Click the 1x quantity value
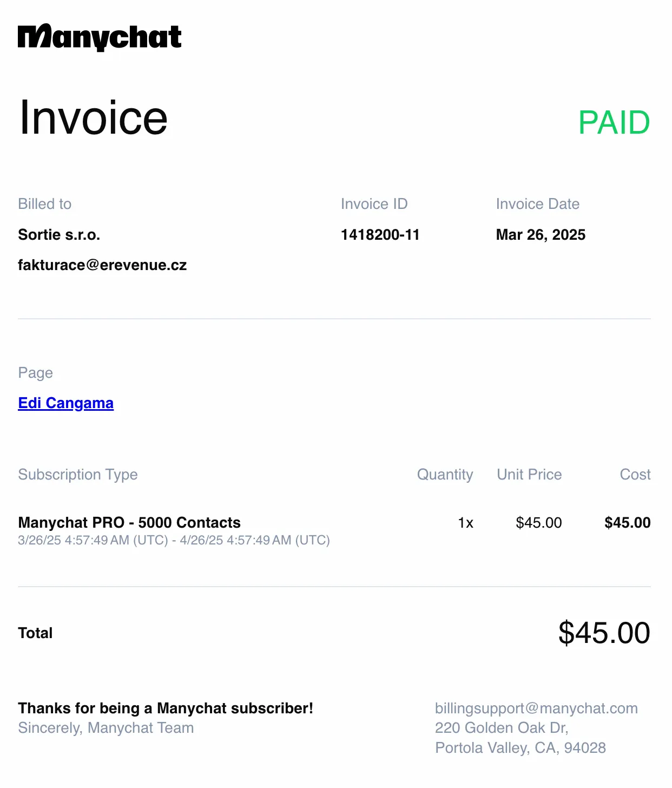The image size is (672, 788). pyautogui.click(x=465, y=523)
